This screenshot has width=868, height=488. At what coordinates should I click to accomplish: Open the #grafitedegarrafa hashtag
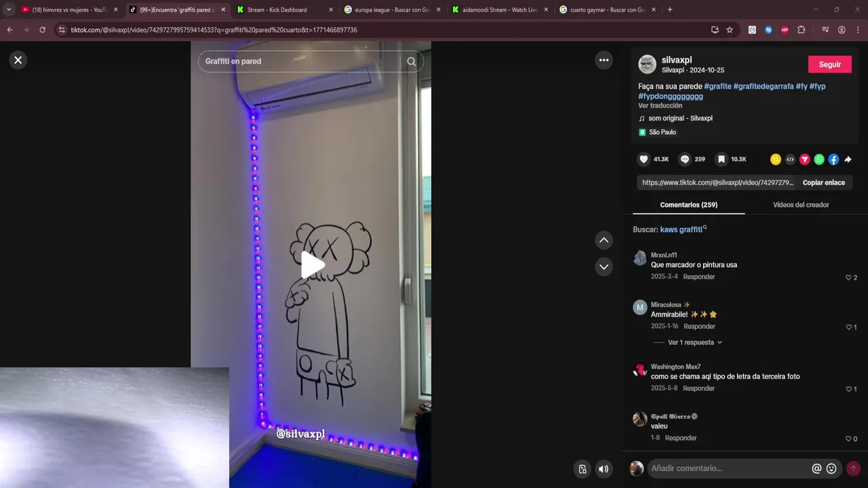(764, 87)
